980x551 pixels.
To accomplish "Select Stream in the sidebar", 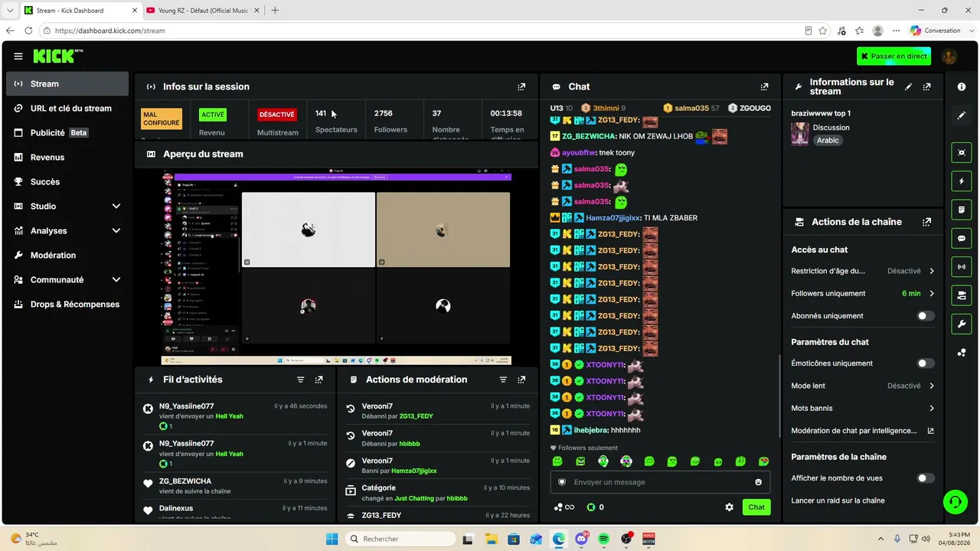I will click(67, 84).
